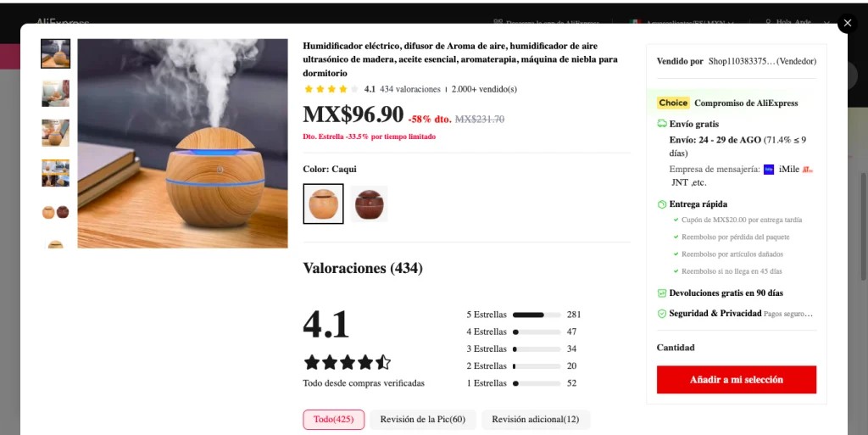This screenshot has height=435, width=868.
Task: Click the Seguridad & Privacidad shield icon
Action: [x=661, y=314]
